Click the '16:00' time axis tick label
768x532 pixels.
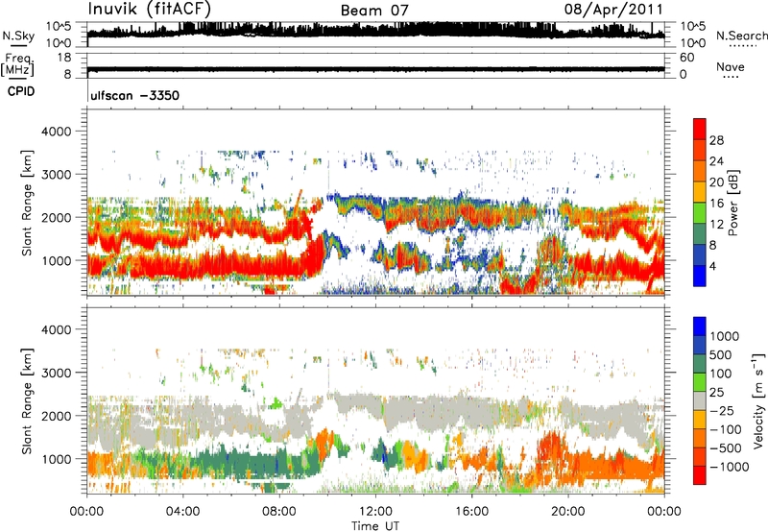click(x=471, y=511)
